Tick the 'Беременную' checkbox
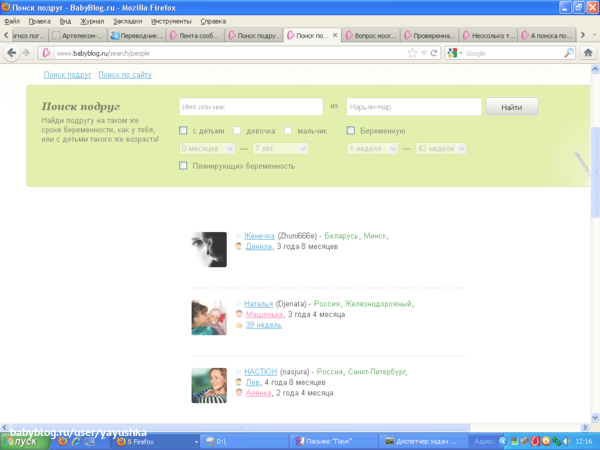The width and height of the screenshot is (600, 450). (x=351, y=131)
